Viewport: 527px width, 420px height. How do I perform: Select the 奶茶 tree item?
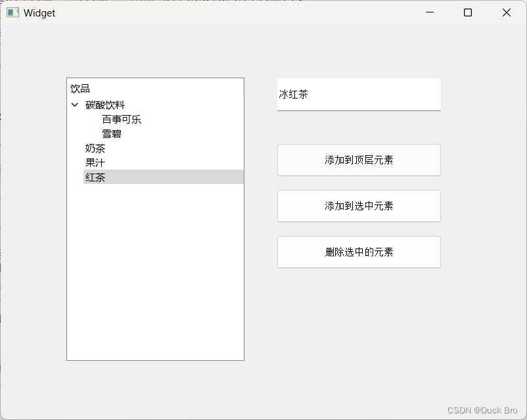click(95, 148)
